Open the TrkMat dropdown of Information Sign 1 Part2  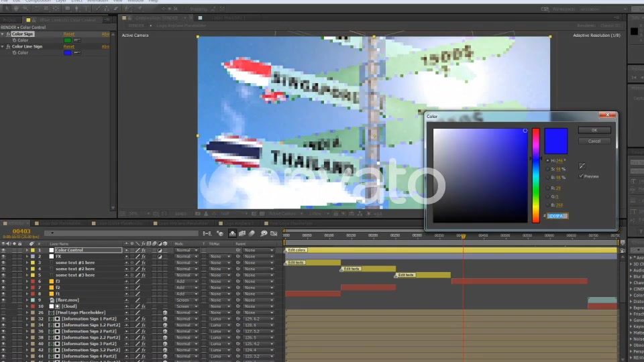[220, 319]
